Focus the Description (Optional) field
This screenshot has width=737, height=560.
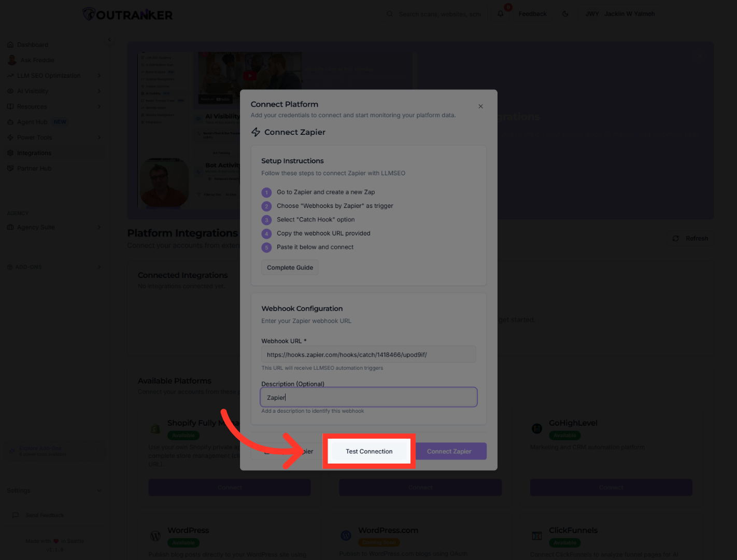coord(368,397)
